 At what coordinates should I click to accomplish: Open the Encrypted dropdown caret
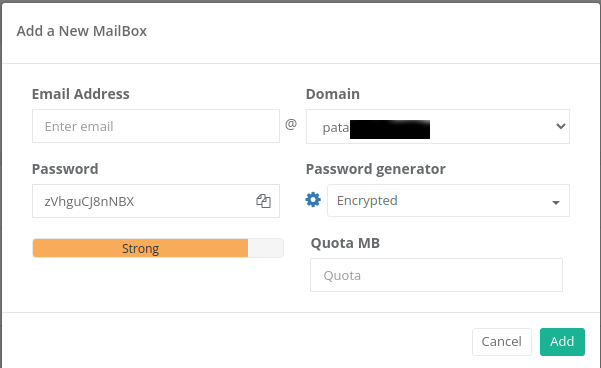pos(556,202)
